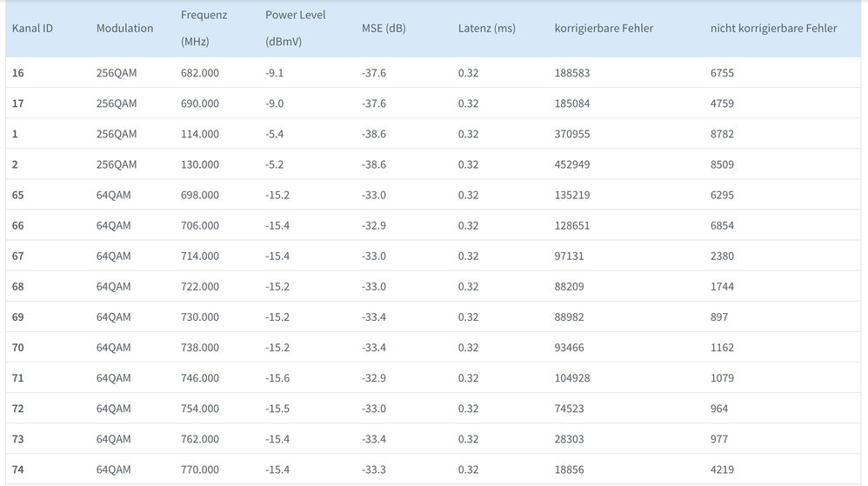The image size is (868, 486).
Task: Select Kanal ID 67 cell
Action: pyautogui.click(x=17, y=256)
